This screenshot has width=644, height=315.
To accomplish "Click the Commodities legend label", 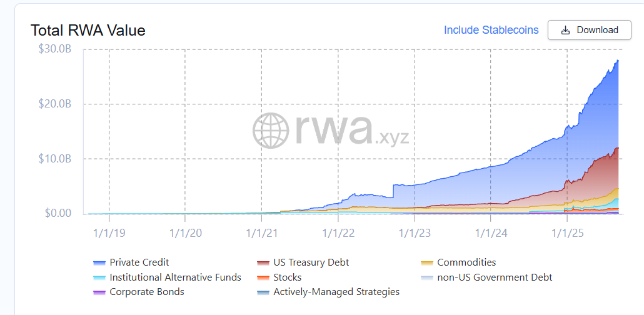I will (x=466, y=262).
